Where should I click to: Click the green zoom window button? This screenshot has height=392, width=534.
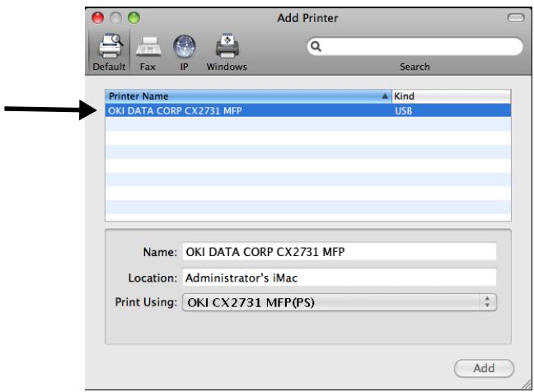[133, 17]
